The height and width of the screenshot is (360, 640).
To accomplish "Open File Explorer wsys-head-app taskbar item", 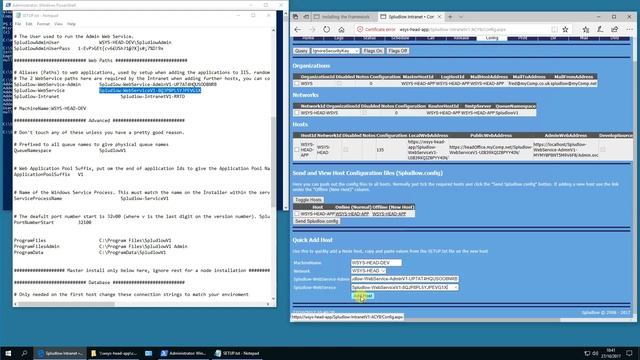I will [x=114, y=353].
